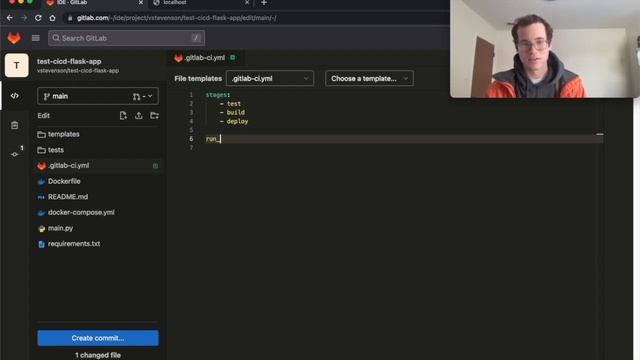This screenshot has width=640, height=360.
Task: Open a new browser tab with plus
Action: [x=264, y=3]
